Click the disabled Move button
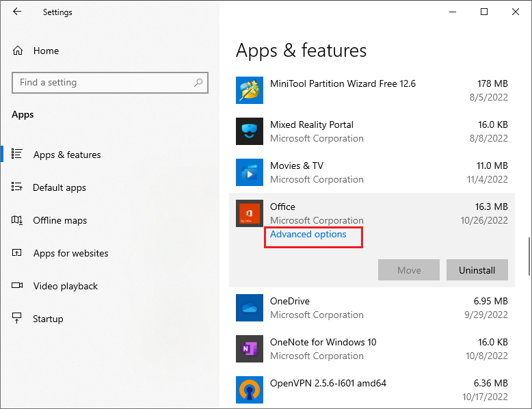The width and height of the screenshot is (532, 409). coord(409,270)
